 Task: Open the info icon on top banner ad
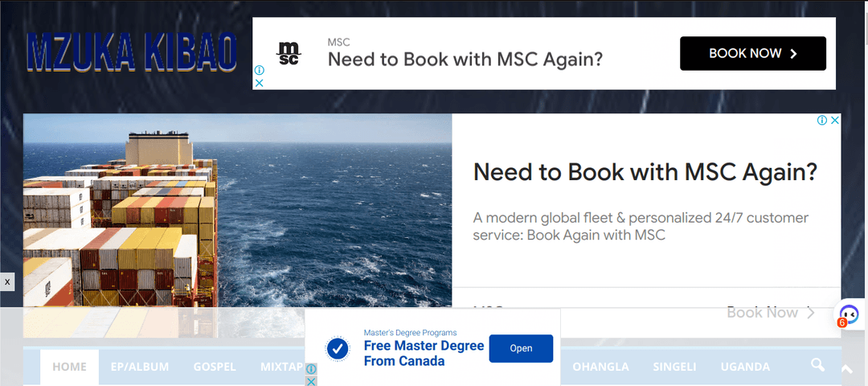pos(259,70)
